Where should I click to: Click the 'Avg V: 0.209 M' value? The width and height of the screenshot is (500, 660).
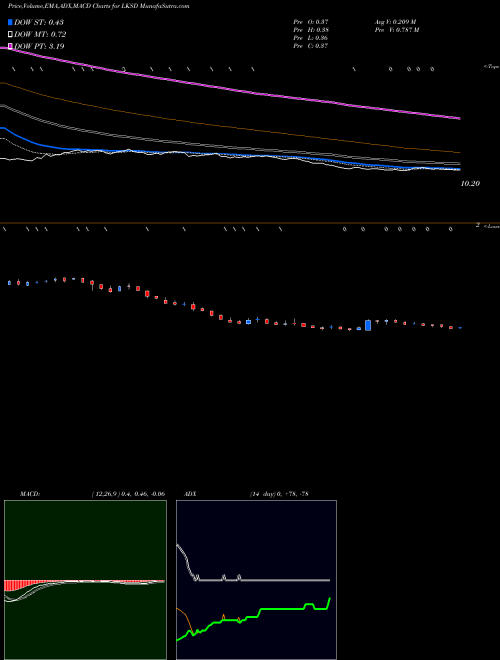(395, 22)
